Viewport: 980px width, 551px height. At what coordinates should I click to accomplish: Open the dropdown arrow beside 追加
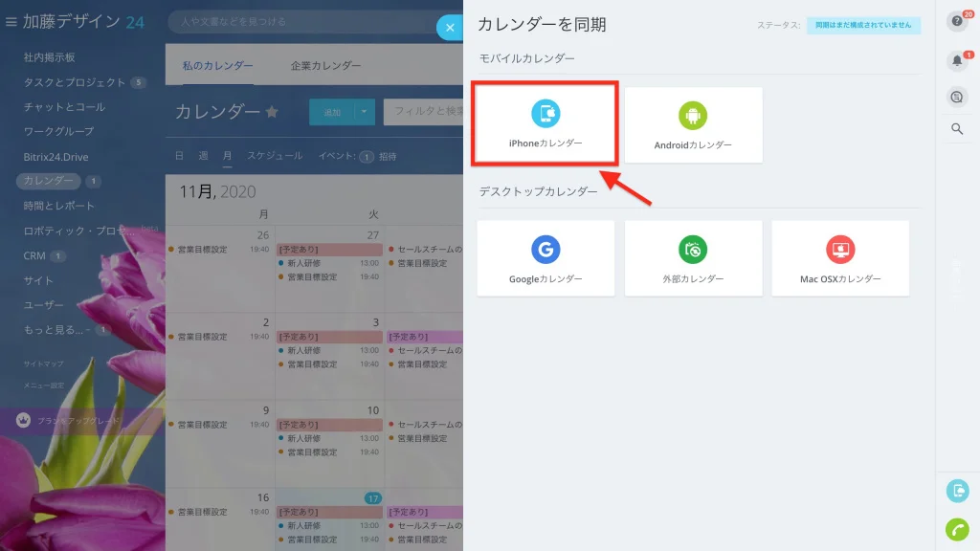tap(365, 113)
